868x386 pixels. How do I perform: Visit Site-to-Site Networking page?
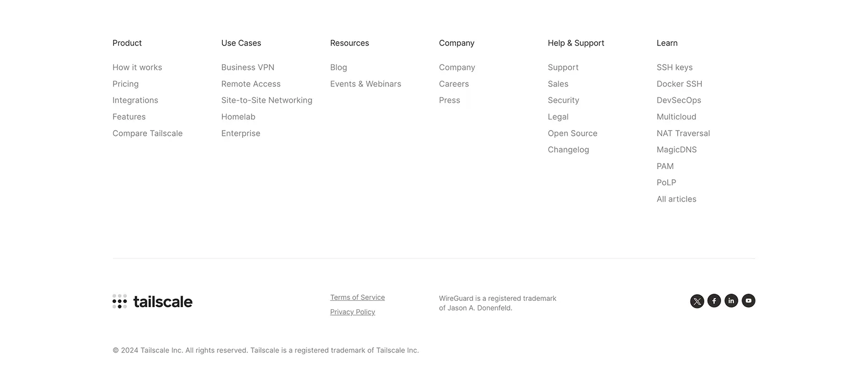267,100
